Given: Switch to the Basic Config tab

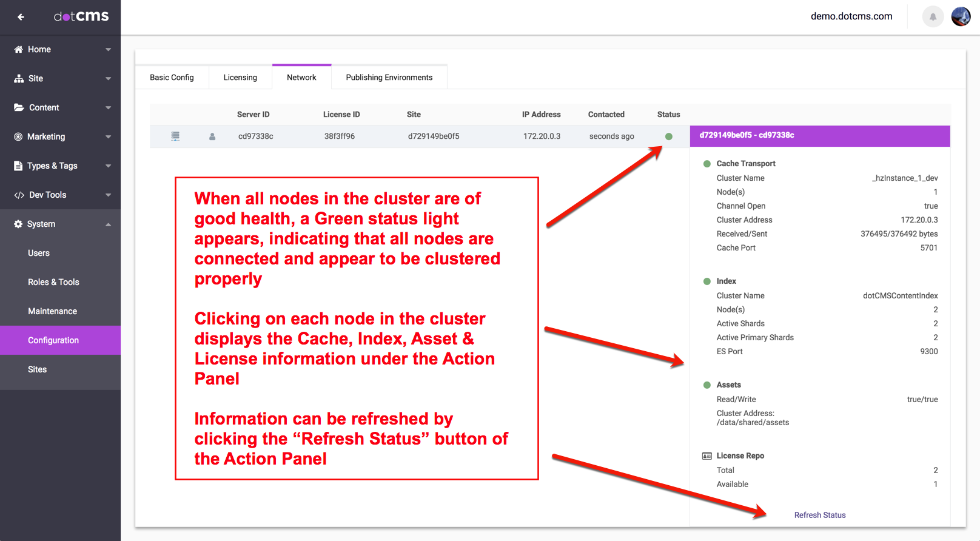Looking at the screenshot, I should [172, 78].
